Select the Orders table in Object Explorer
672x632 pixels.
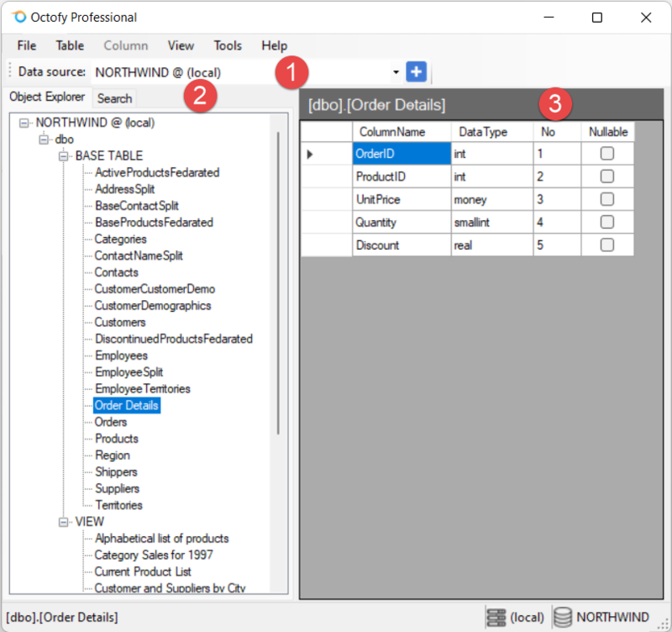coord(109,422)
